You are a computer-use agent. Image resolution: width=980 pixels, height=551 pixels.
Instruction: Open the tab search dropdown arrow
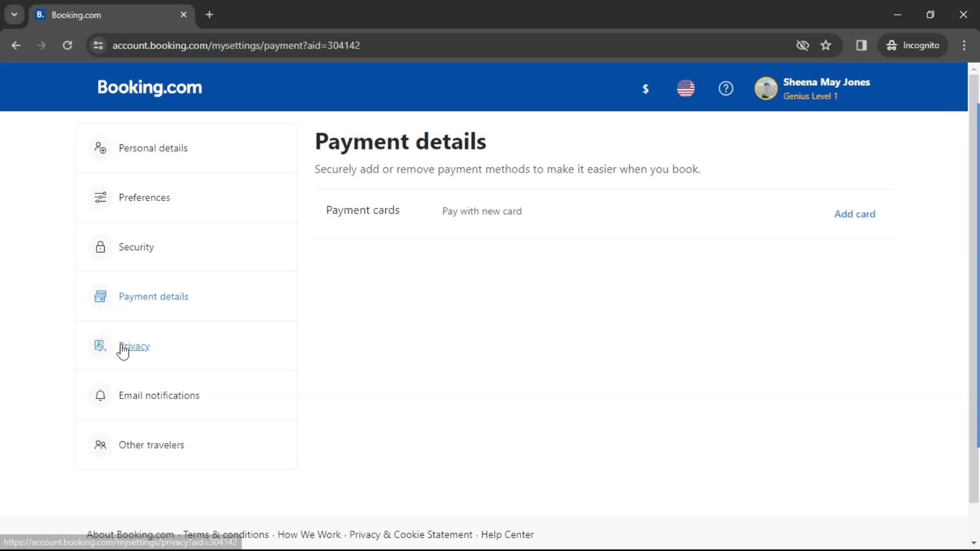tap(14, 15)
